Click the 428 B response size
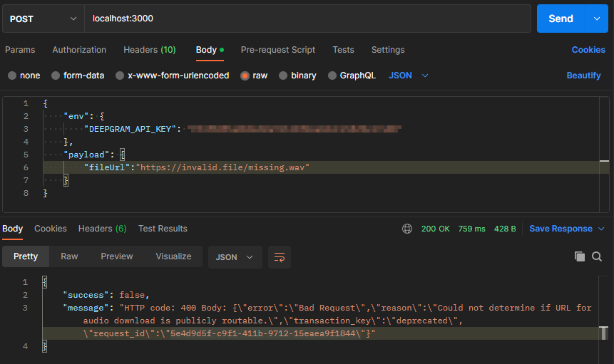The image size is (614, 364). point(505,229)
